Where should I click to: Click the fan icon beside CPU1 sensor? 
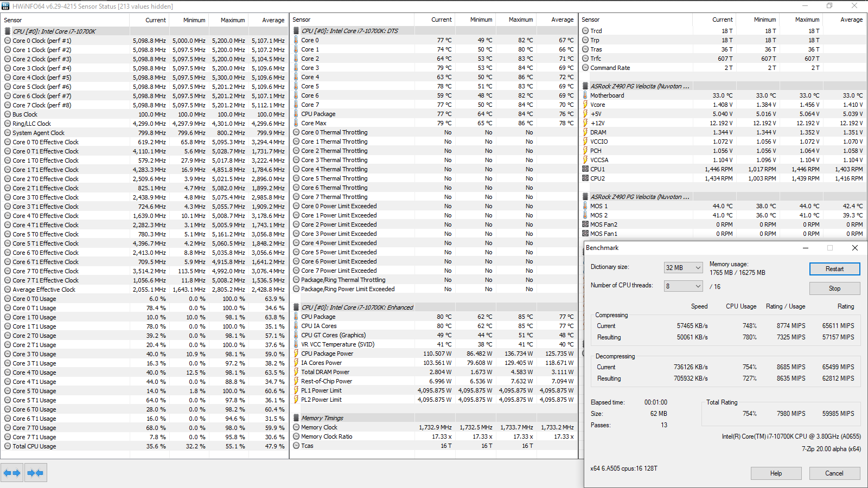(x=585, y=169)
